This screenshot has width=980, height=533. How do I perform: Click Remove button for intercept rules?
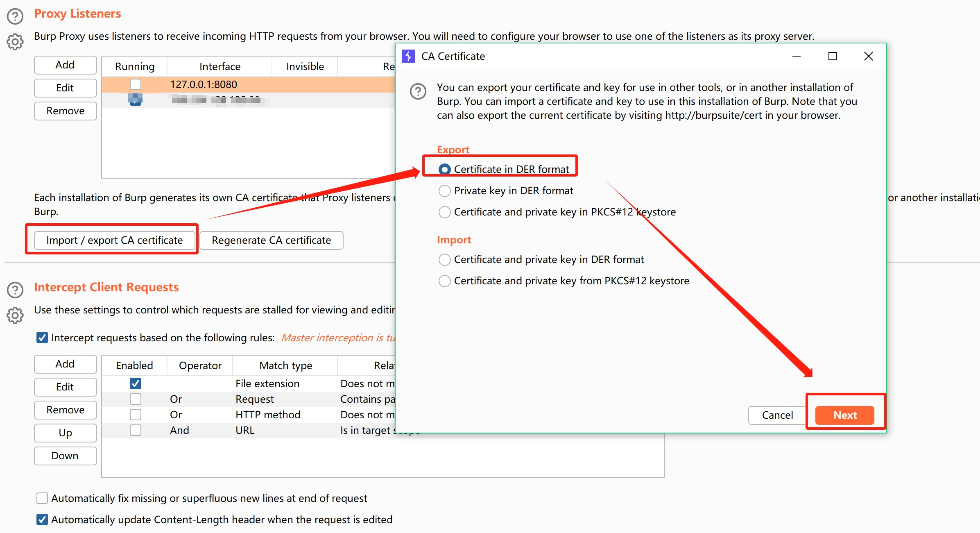point(65,410)
